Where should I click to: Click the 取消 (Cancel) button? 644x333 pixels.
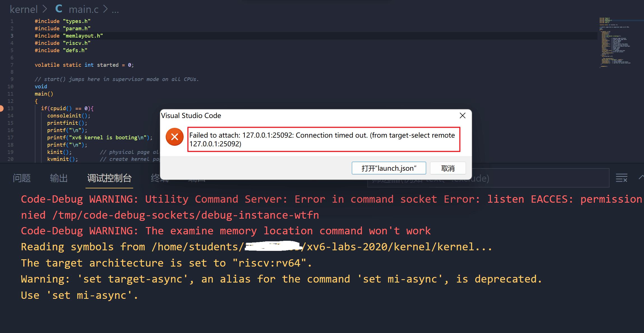[x=448, y=168]
